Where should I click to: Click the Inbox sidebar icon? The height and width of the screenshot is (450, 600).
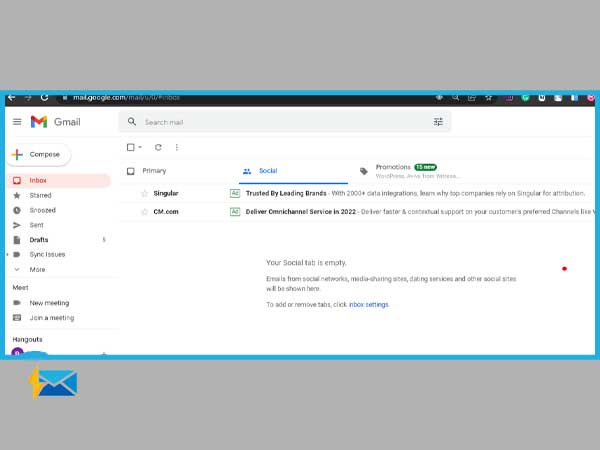[17, 180]
